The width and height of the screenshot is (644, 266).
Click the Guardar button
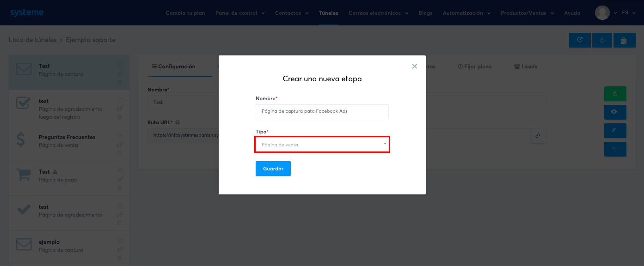pos(273,169)
